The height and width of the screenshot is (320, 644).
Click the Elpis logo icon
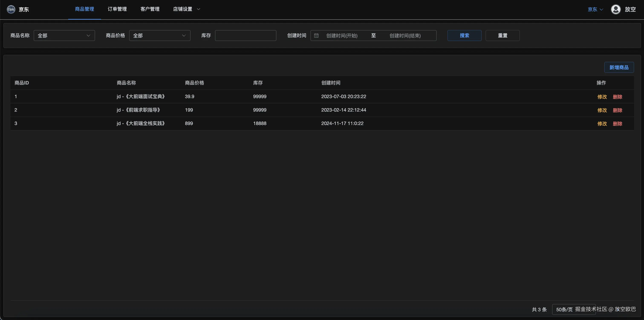pyautogui.click(x=11, y=10)
